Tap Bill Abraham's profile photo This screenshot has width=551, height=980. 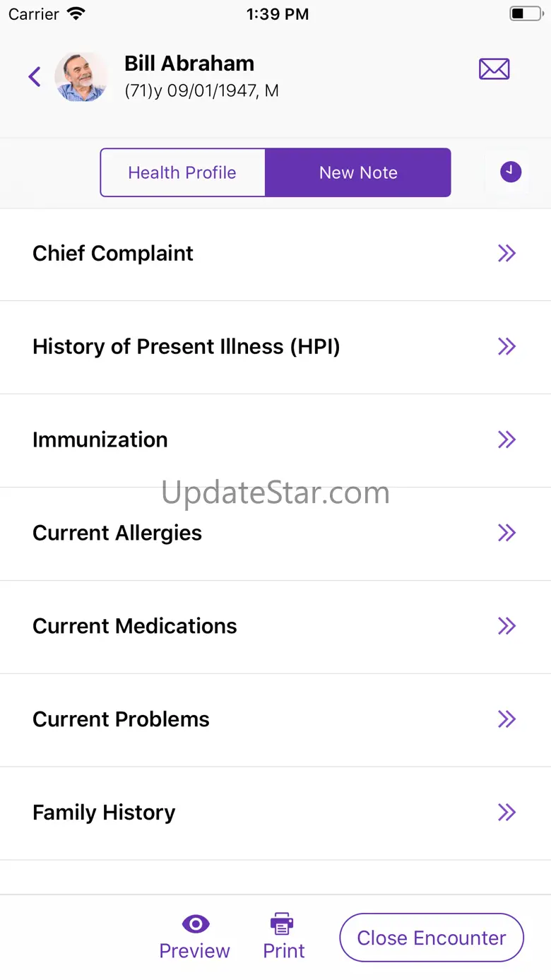(x=81, y=76)
